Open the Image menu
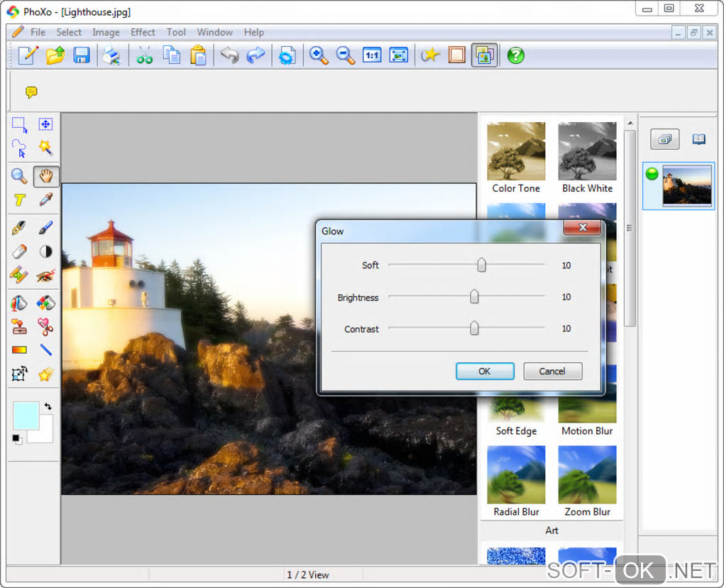724x588 pixels. tap(106, 33)
